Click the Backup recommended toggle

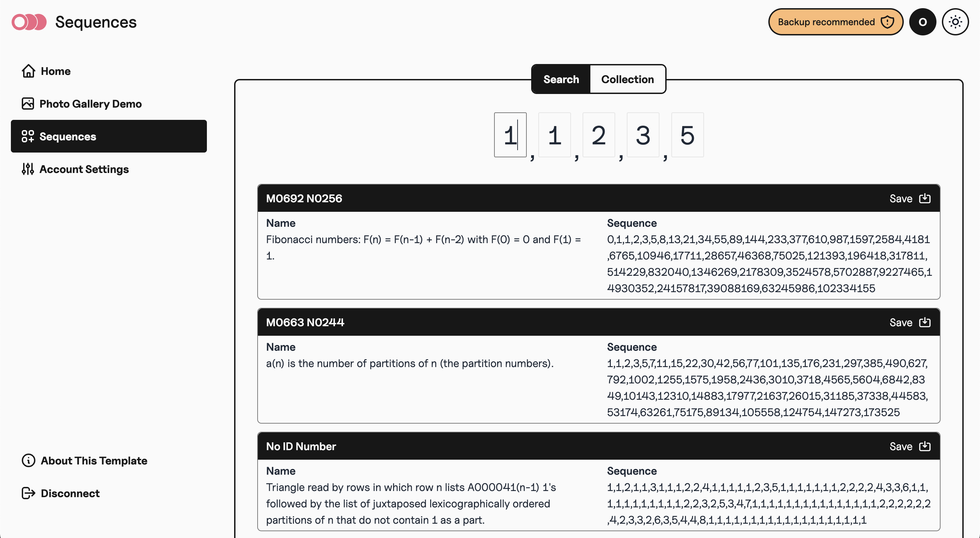click(832, 21)
